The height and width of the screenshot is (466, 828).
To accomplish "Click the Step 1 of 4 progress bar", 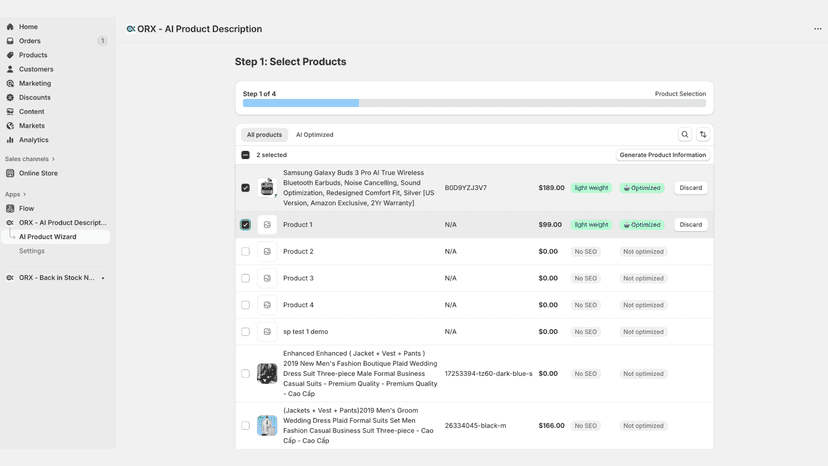I will pos(474,103).
